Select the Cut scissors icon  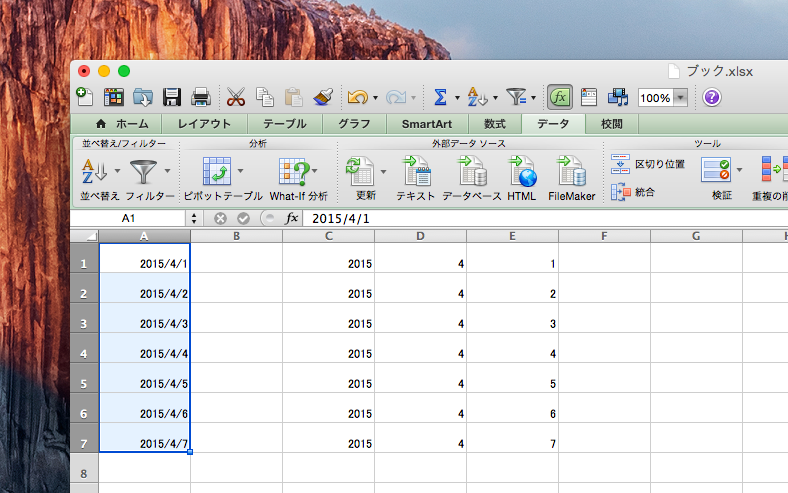click(235, 97)
